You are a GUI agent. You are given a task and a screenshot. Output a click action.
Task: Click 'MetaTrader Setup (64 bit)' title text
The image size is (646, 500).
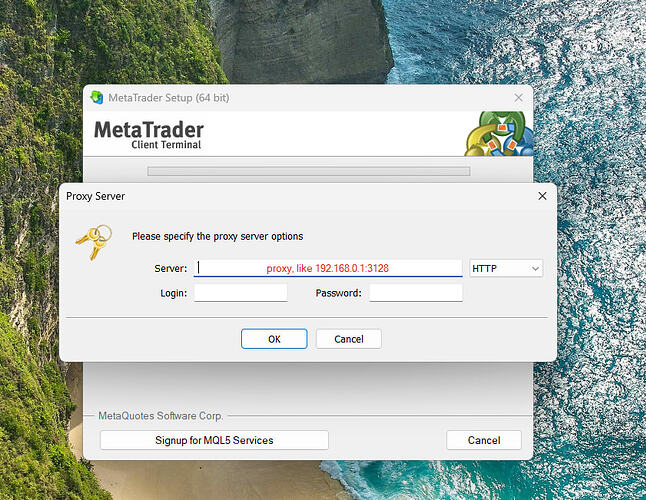tap(169, 98)
